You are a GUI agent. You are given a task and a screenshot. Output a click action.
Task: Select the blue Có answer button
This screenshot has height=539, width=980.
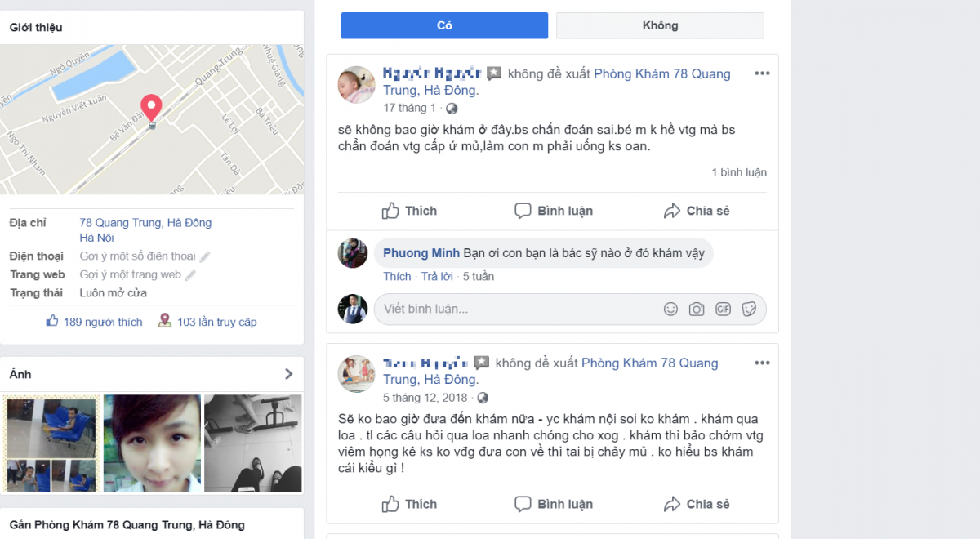tap(444, 25)
